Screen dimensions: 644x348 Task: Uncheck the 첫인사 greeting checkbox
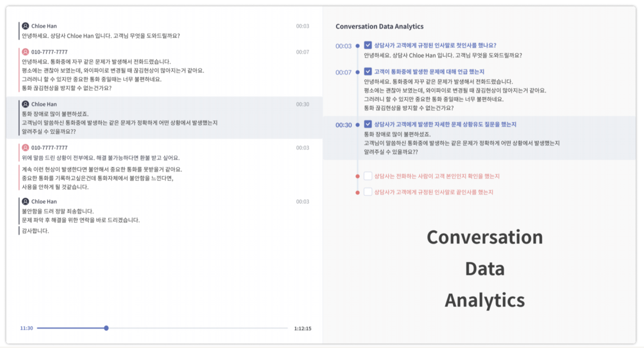pyautogui.click(x=368, y=45)
